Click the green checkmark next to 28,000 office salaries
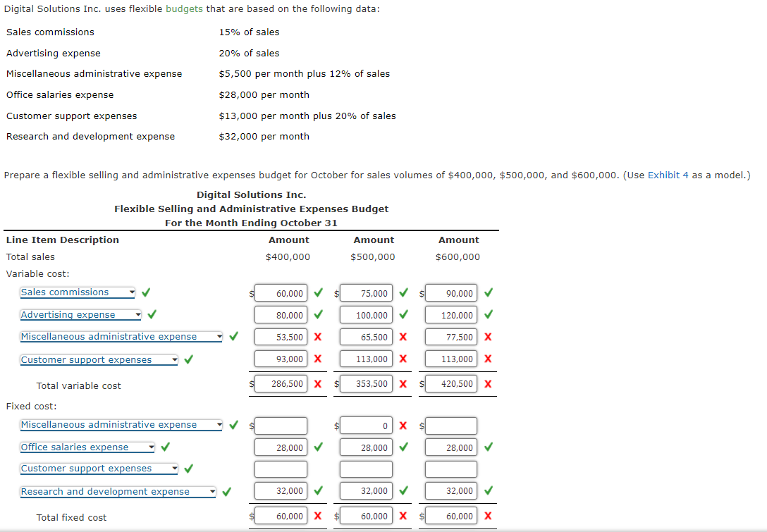This screenshot has width=767, height=532. (317, 447)
